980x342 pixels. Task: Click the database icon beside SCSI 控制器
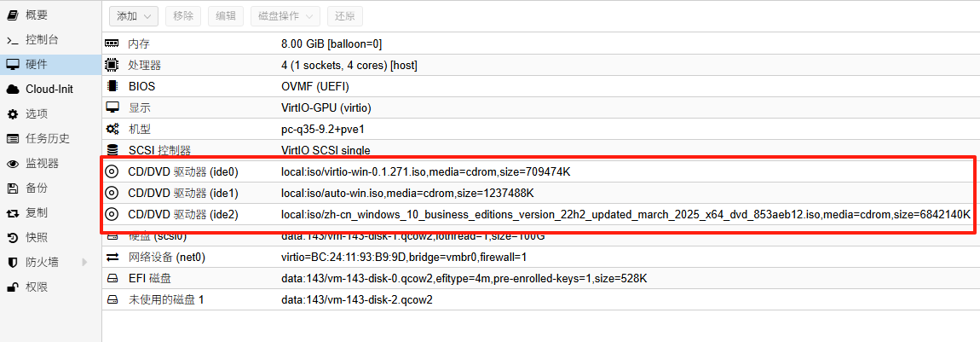click(x=112, y=150)
